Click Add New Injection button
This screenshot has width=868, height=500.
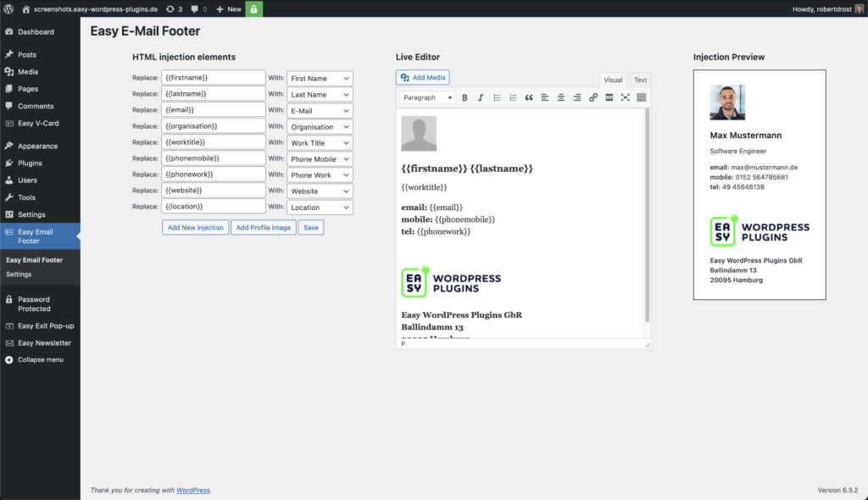pos(196,228)
